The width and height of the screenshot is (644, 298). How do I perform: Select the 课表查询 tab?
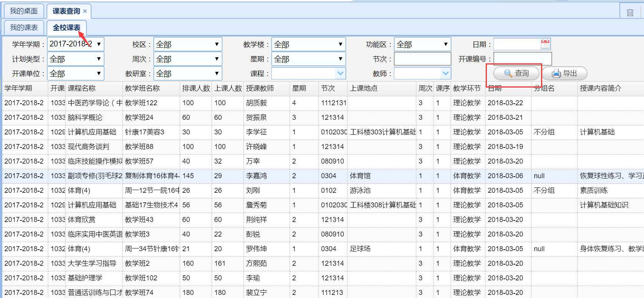(66, 11)
